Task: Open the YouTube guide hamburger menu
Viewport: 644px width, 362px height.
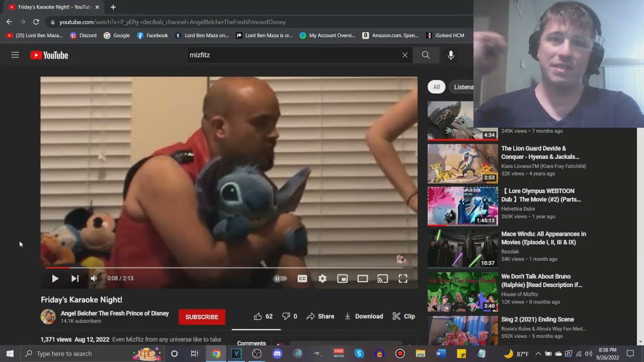Action: coord(15,55)
